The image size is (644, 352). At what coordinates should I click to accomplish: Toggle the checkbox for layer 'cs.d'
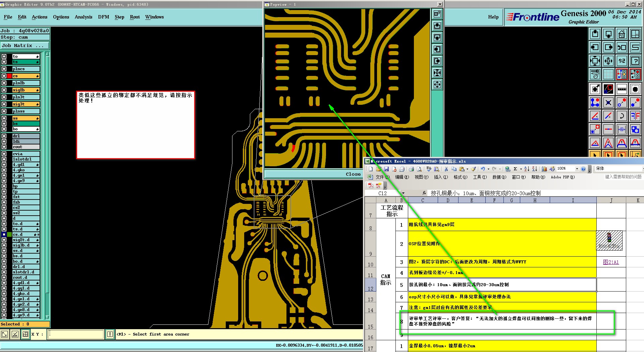[x=4, y=234]
